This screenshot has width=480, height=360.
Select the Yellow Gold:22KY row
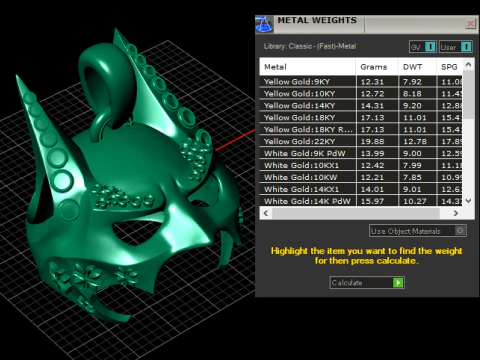tap(361, 142)
